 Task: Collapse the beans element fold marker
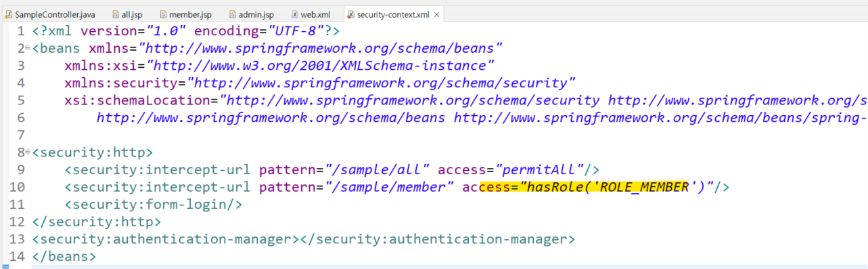coord(28,49)
